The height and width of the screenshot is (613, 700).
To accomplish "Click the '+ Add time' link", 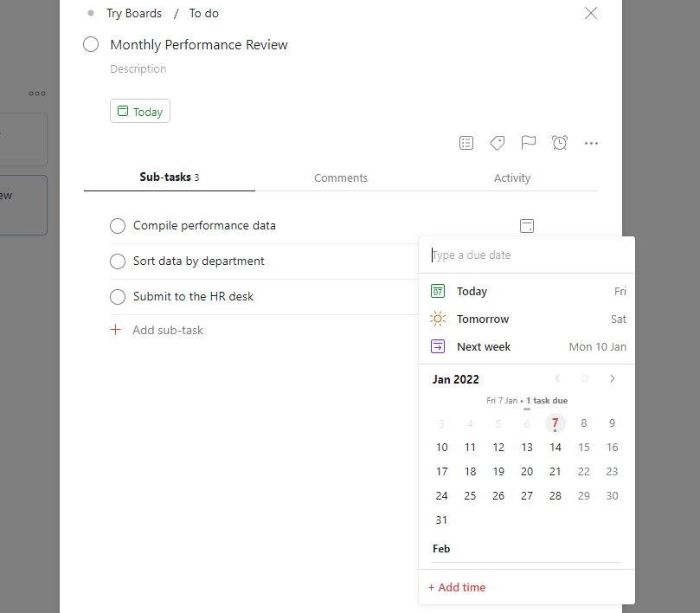I will pos(456,587).
